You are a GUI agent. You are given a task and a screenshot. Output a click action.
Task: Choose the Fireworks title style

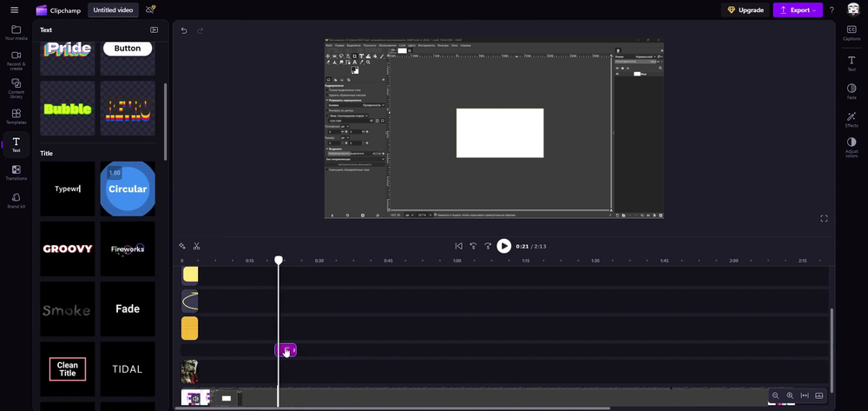click(x=128, y=249)
